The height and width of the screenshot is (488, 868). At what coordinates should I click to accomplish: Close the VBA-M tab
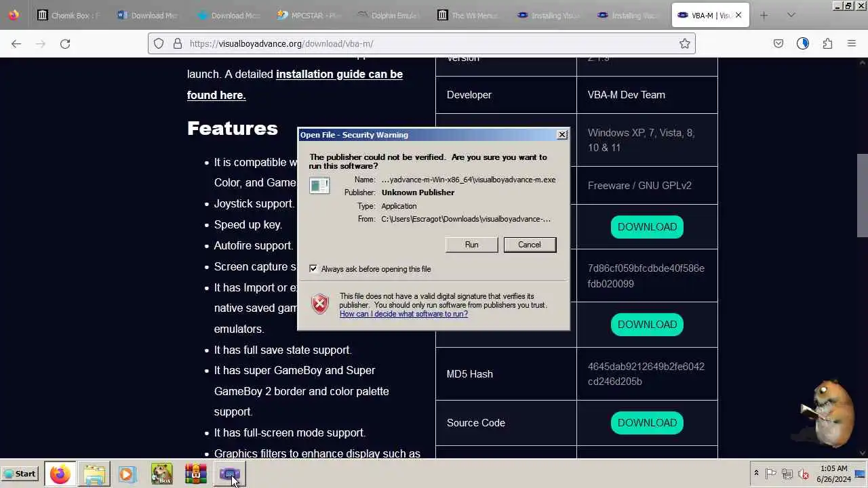[738, 15]
